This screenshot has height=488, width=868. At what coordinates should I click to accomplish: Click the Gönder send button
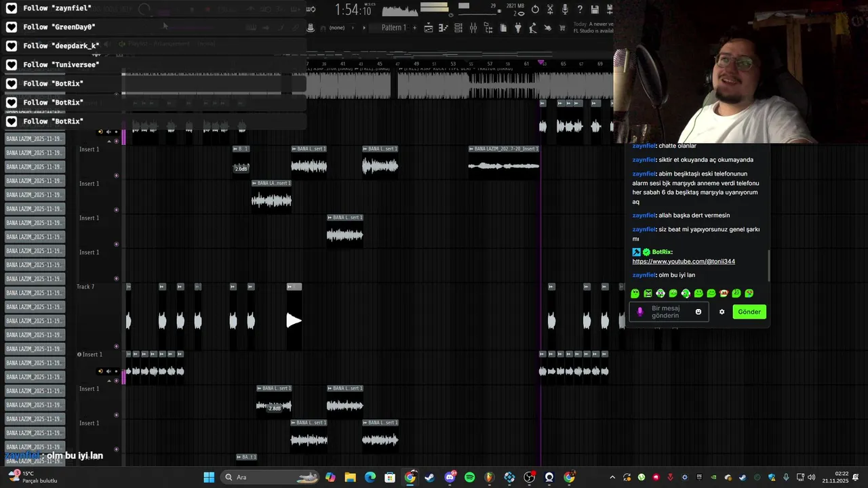point(749,312)
